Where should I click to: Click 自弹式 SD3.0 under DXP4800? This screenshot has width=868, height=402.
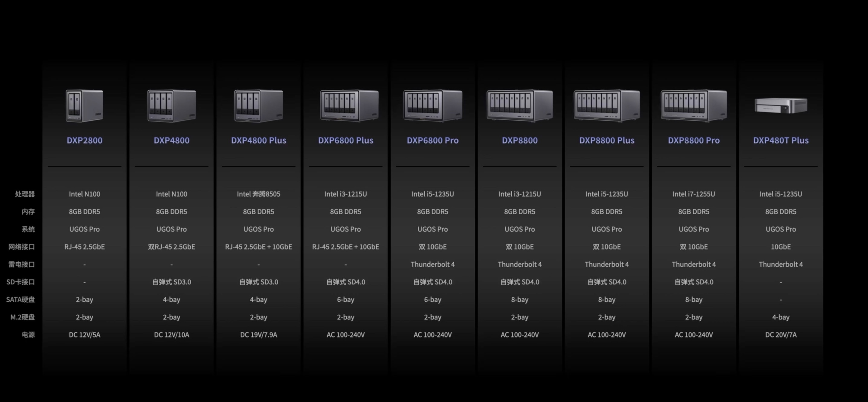tap(171, 282)
